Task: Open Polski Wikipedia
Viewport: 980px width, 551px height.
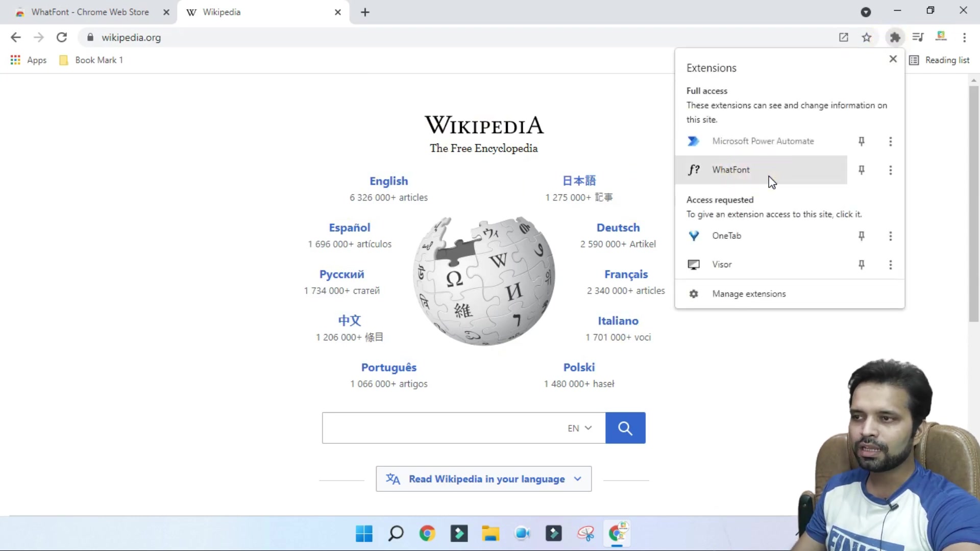Action: [579, 367]
